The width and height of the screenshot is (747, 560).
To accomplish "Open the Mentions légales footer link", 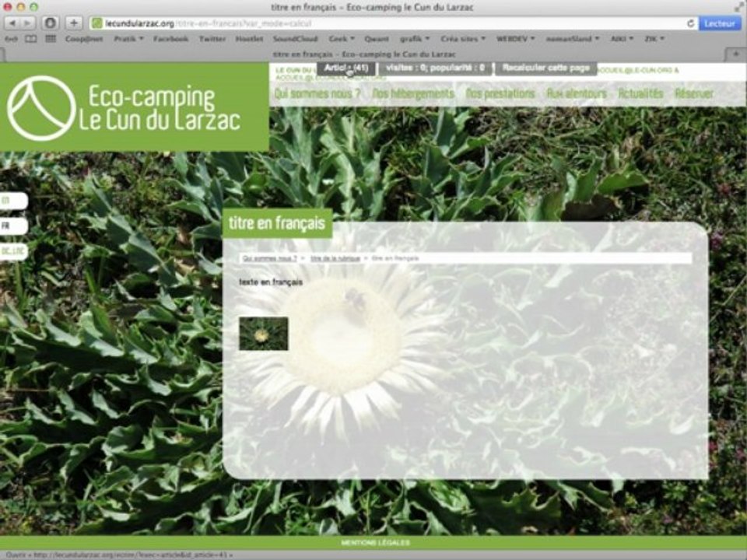I will (x=375, y=543).
